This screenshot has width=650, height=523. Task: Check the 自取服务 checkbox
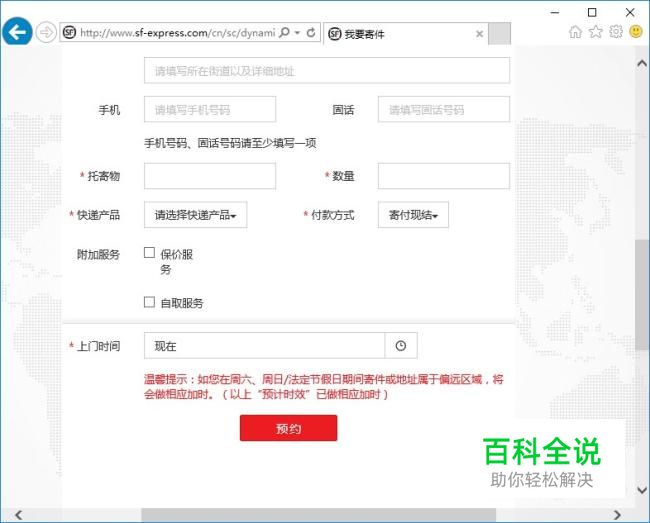tap(149, 302)
